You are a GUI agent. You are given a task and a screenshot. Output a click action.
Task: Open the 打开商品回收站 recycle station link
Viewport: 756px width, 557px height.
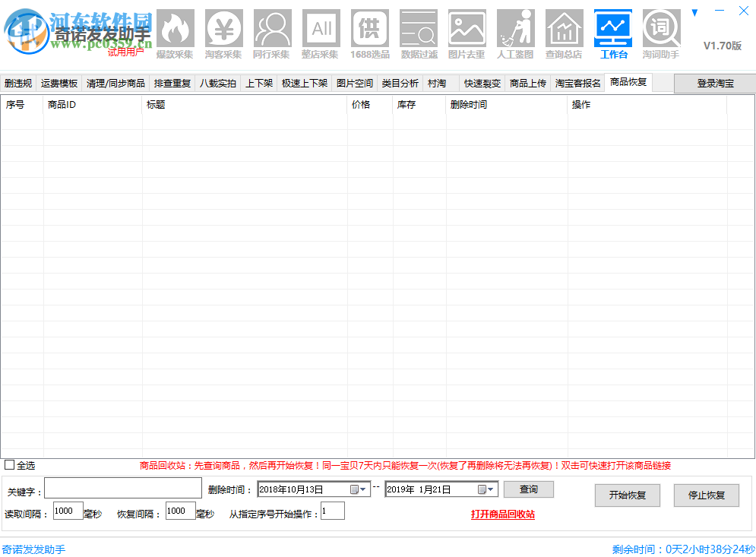[505, 514]
